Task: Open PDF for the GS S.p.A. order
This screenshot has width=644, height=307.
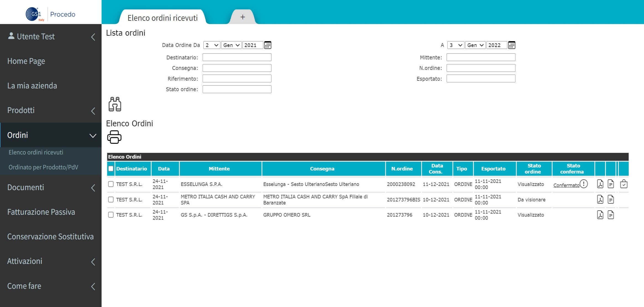Action: point(600,215)
